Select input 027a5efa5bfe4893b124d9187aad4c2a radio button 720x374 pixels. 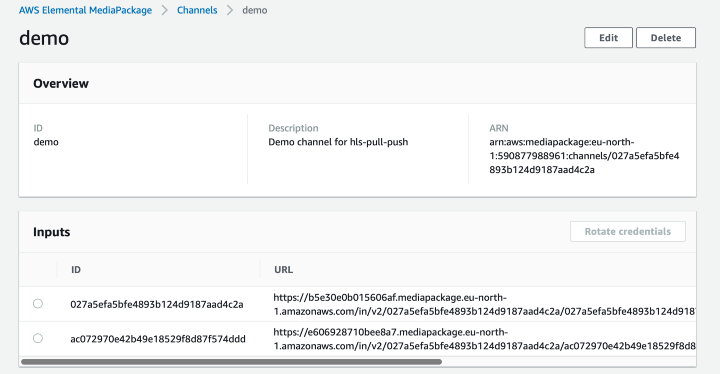coord(38,304)
